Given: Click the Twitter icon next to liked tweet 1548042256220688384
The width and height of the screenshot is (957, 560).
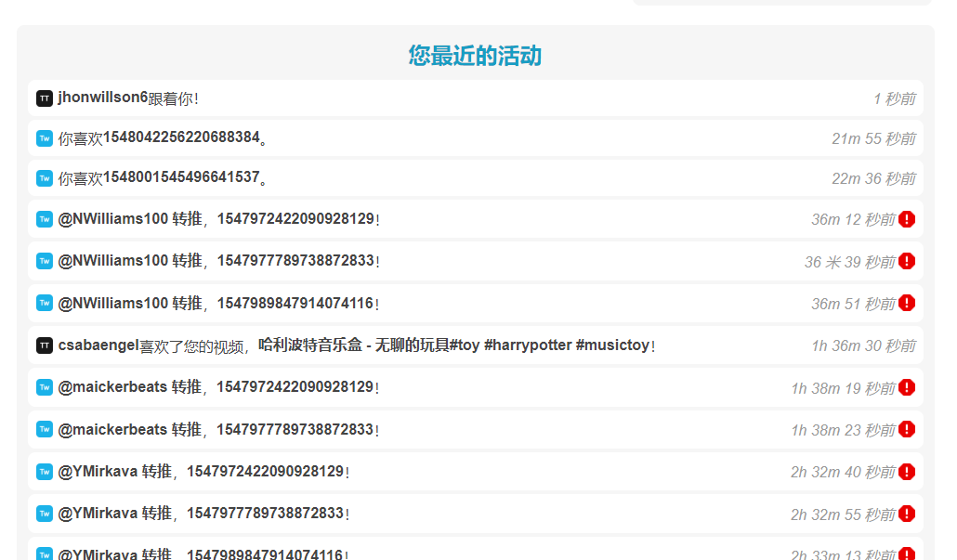Looking at the screenshot, I should pyautogui.click(x=44, y=138).
